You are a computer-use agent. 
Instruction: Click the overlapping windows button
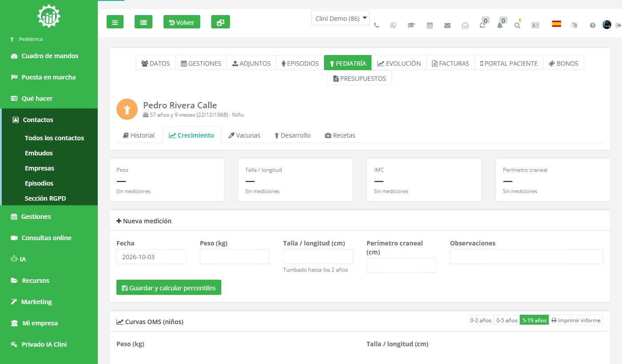220,22
